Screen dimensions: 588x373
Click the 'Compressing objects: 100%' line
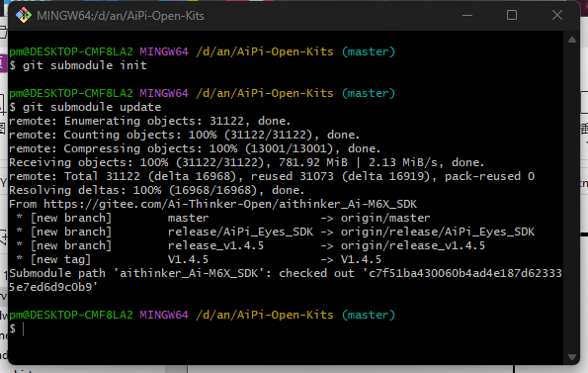point(195,149)
